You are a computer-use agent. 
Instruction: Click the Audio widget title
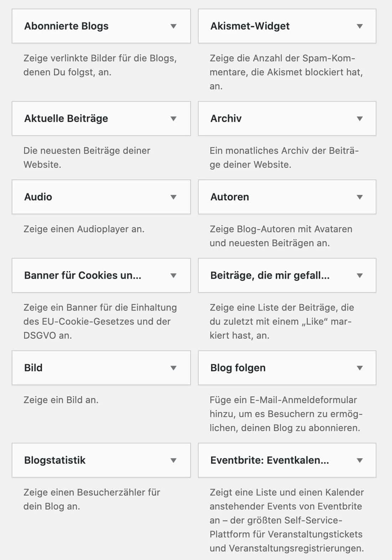coord(38,197)
